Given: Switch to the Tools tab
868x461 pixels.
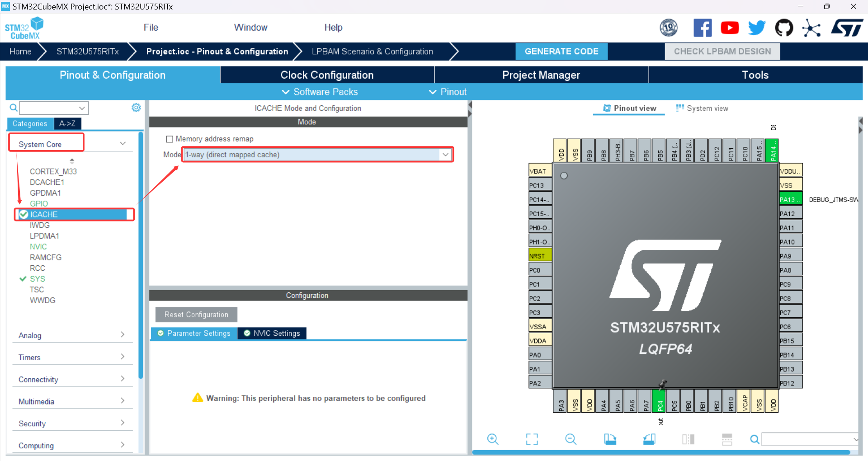Looking at the screenshot, I should (x=755, y=75).
